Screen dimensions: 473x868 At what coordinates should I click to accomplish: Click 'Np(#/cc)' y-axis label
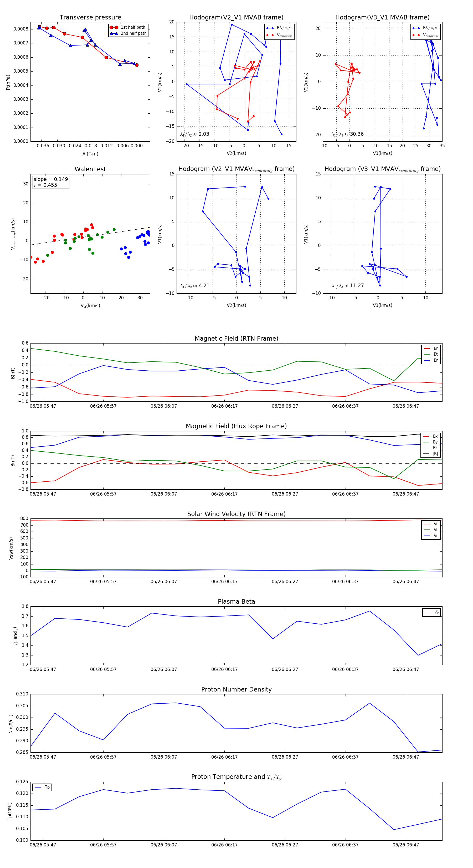11,723
